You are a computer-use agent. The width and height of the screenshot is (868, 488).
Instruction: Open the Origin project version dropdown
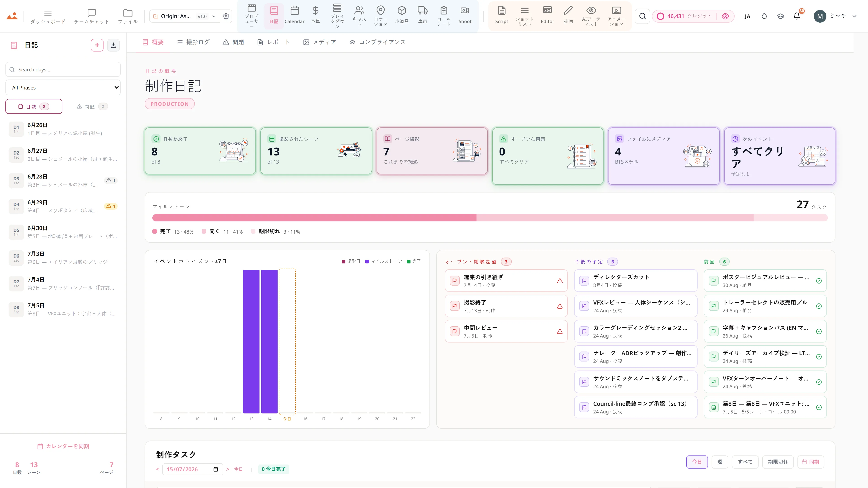point(185,16)
